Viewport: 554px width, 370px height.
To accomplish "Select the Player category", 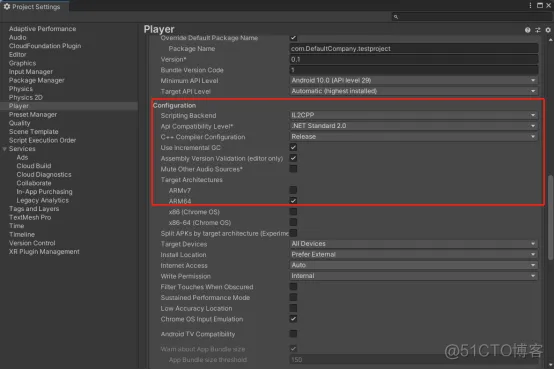I will coord(69,106).
